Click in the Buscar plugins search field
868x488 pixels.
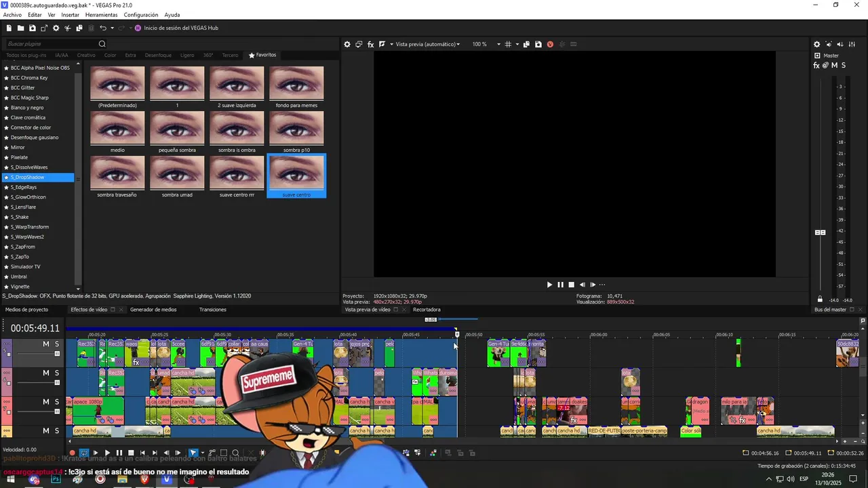pyautogui.click(x=51, y=44)
